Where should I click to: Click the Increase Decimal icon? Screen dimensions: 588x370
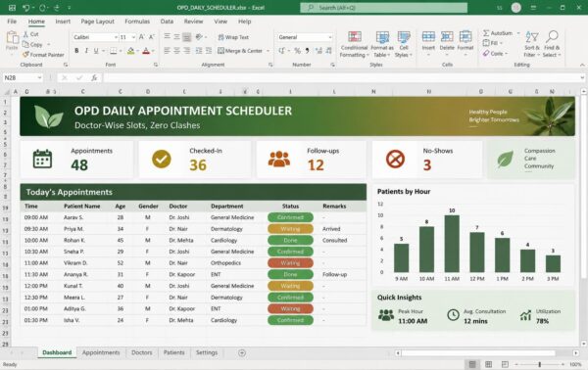(318, 51)
